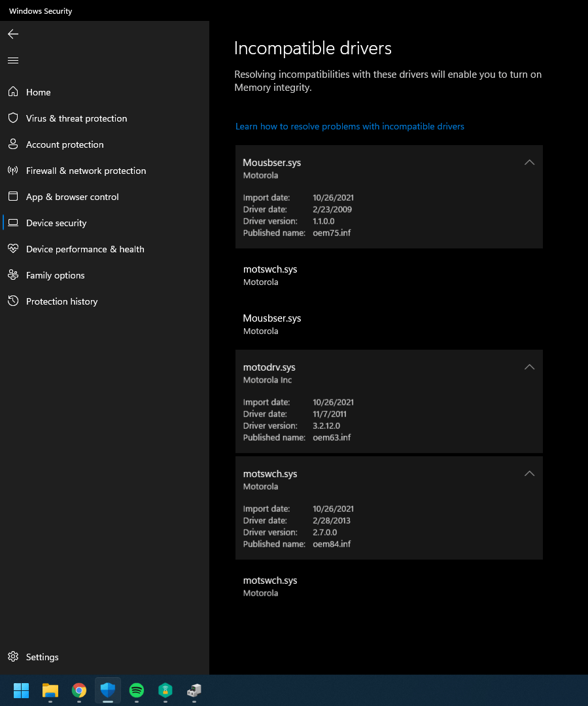The image size is (588, 706).
Task: Click the Device security laptop icon
Action: [x=13, y=222]
